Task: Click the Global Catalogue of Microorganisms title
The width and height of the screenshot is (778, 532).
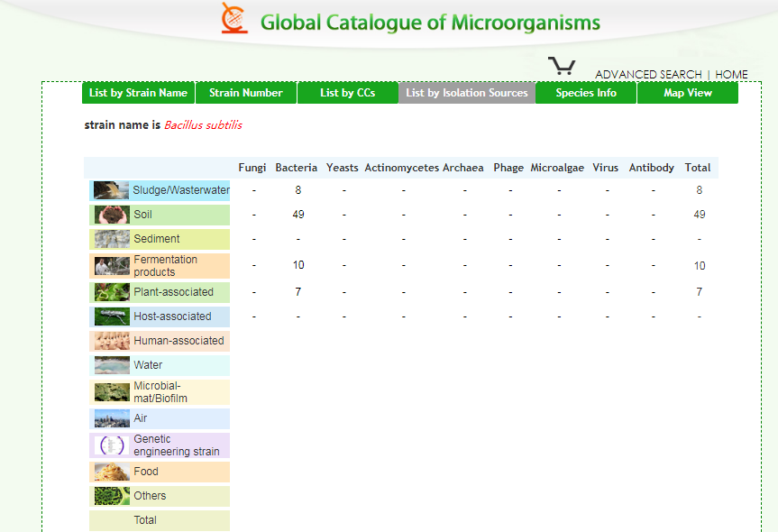Action: tap(430, 23)
